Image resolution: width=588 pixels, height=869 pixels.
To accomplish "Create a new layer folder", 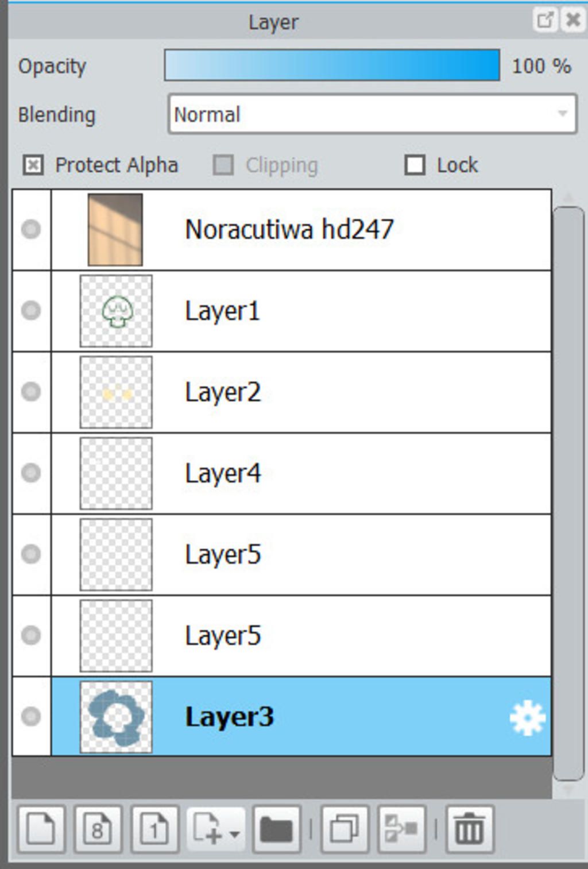I will point(276,829).
